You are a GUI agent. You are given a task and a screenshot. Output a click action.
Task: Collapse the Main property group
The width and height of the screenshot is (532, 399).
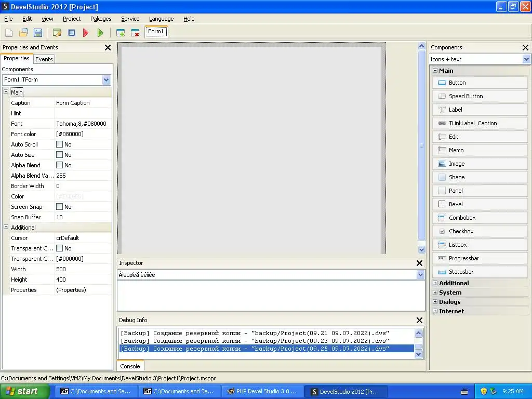coord(6,92)
